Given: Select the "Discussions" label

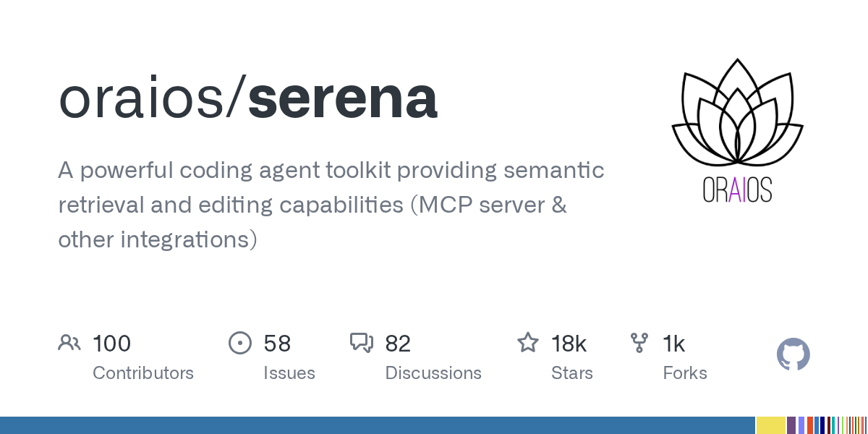Looking at the screenshot, I should click(433, 373).
